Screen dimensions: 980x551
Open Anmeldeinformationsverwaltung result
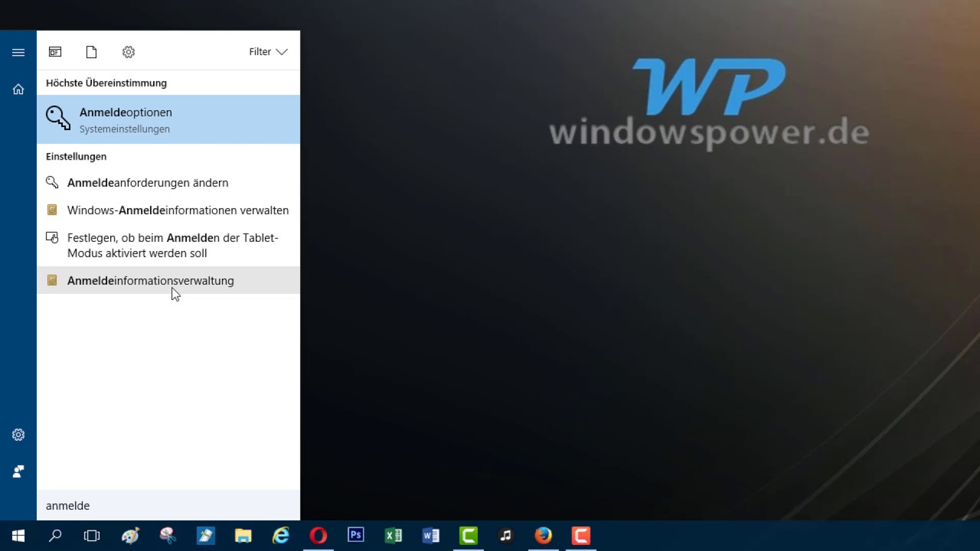pos(168,280)
